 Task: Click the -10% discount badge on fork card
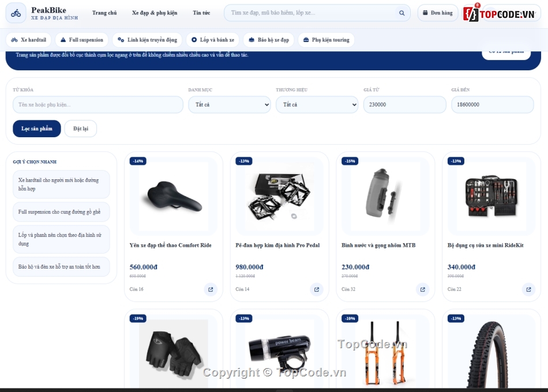(350, 318)
